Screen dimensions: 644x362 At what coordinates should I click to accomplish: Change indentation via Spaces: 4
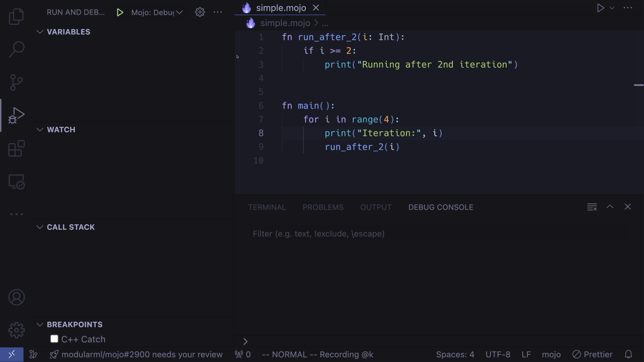455,354
